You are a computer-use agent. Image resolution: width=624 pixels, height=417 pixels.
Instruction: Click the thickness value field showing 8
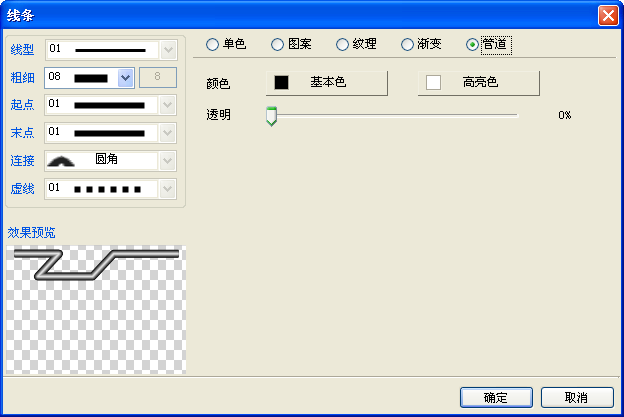[158, 77]
